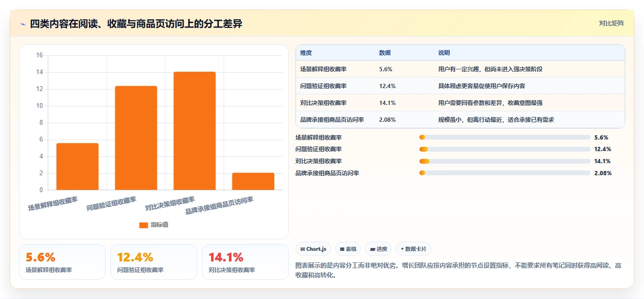This screenshot has height=299, width=644.
Task: Click description 用户有一定兴趣，但尚未进入强决策阶段
Action: coord(490,69)
